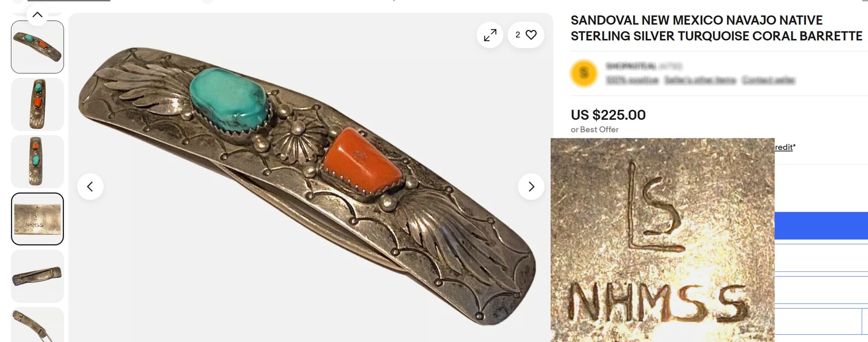Click the second outlined option button

click(821, 290)
